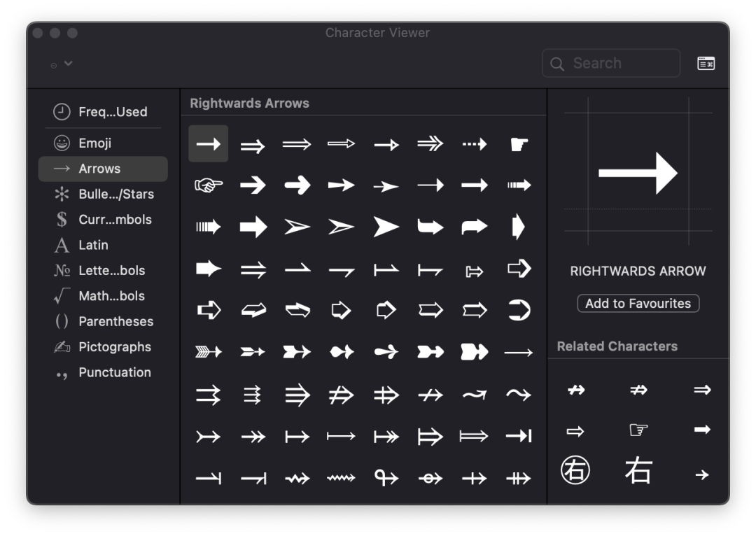756x536 pixels.
Task: Select the Parentheses category
Action: 103,321
